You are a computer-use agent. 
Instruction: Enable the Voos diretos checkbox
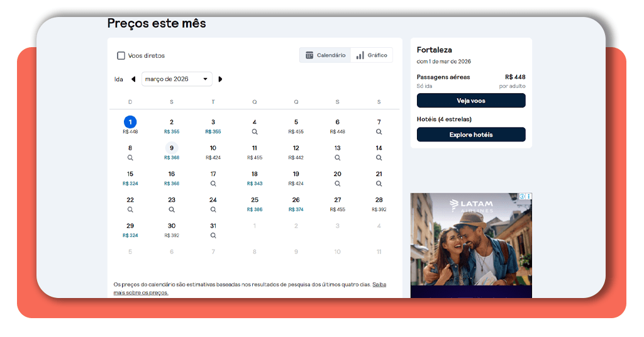click(x=121, y=55)
